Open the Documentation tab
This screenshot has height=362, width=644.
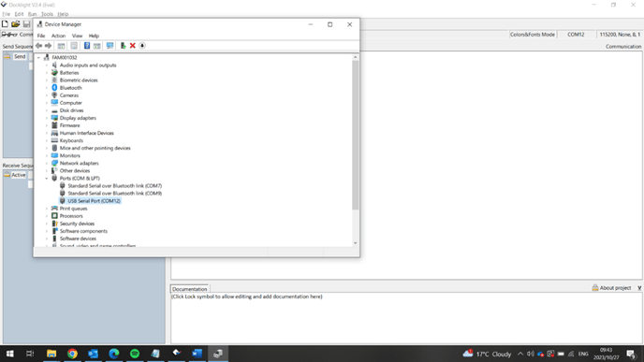(x=189, y=289)
